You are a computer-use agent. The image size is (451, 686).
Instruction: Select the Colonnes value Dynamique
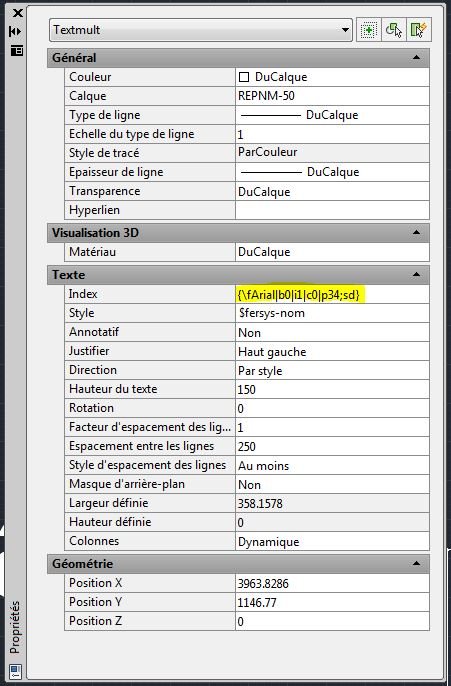332,542
